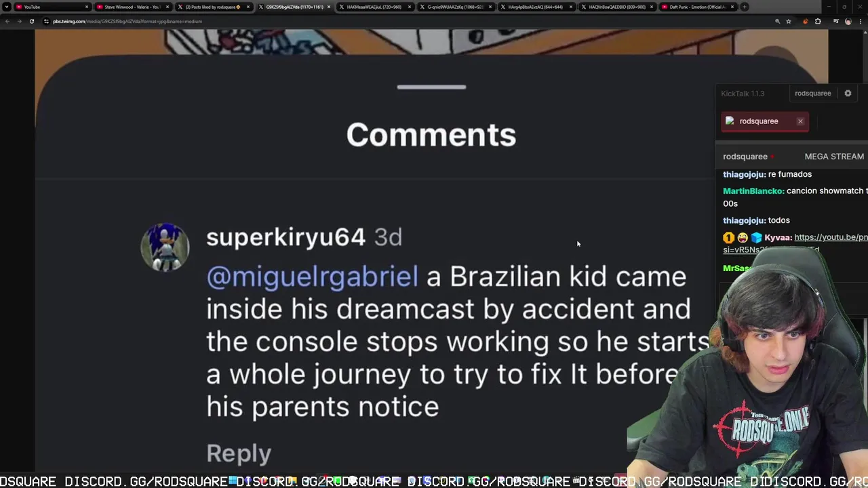Open the Chrome three-dot menu

tap(861, 21)
